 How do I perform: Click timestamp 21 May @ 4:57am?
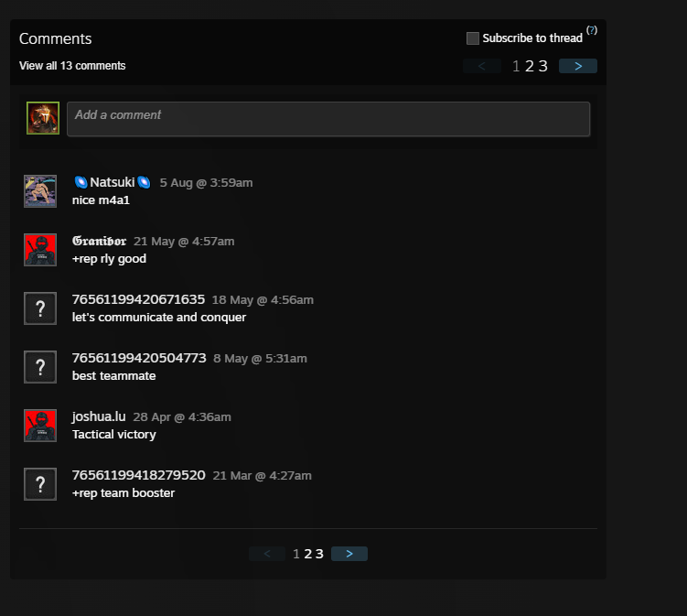point(184,242)
